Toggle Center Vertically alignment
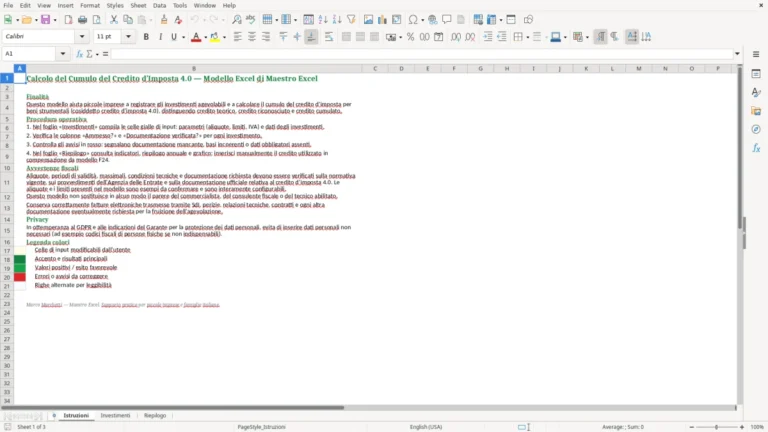The width and height of the screenshot is (768, 432). (297, 37)
